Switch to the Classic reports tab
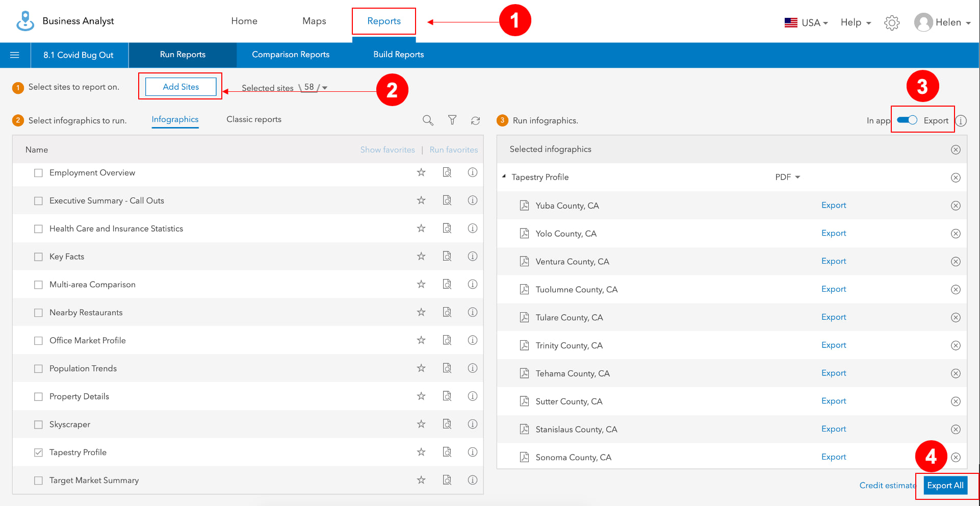The width and height of the screenshot is (980, 506). coord(253,119)
